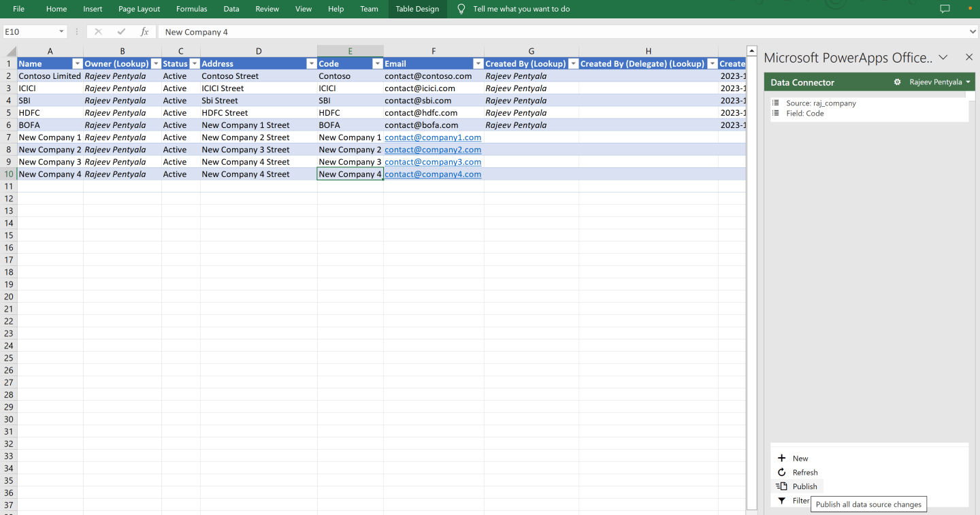Switch to the Table Design tab
980x515 pixels.
417,9
